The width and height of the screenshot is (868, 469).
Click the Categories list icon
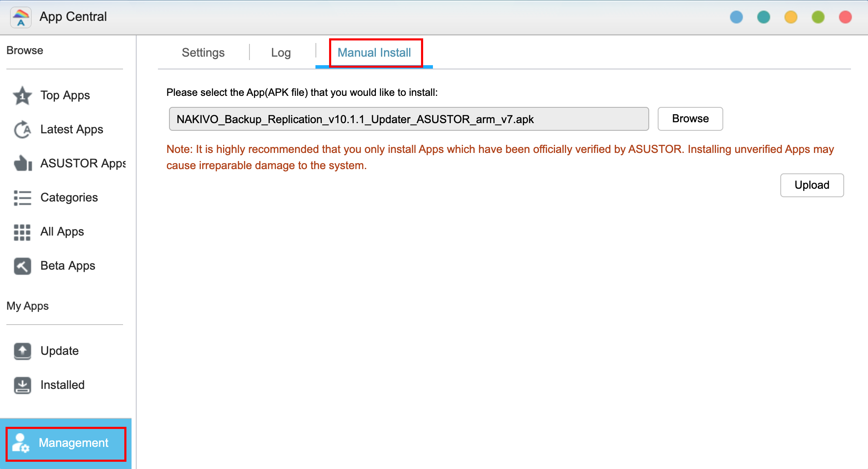click(x=23, y=198)
